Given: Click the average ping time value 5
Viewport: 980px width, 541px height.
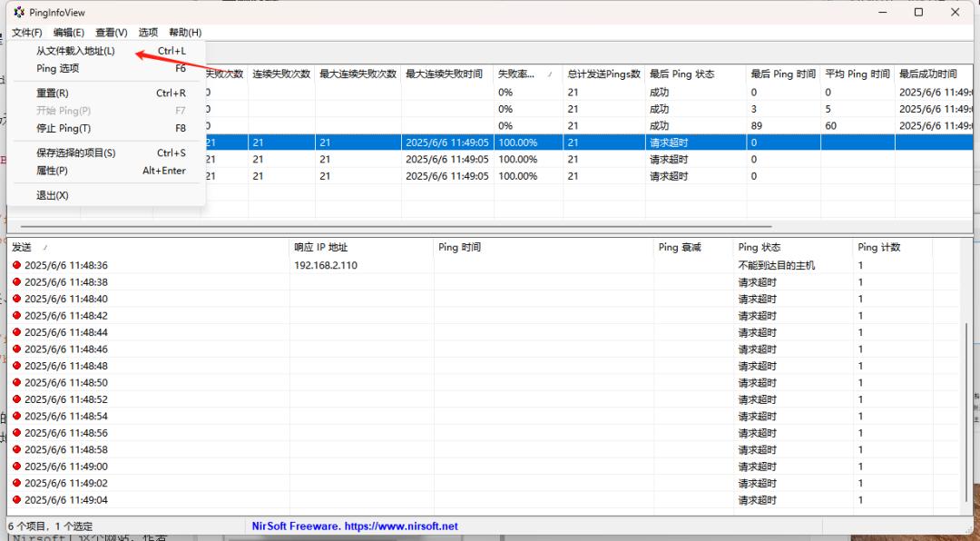Looking at the screenshot, I should click(828, 109).
